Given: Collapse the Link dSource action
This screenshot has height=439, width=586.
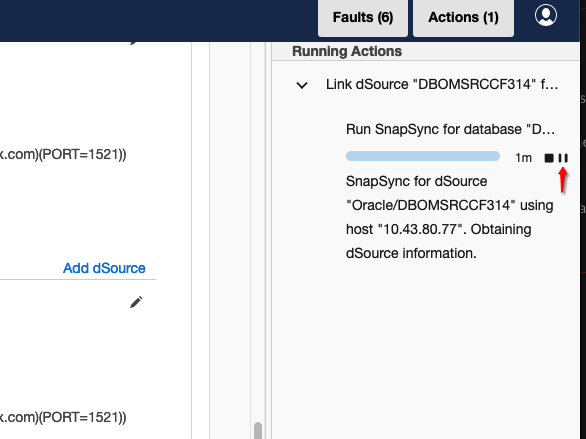Looking at the screenshot, I should (302, 85).
